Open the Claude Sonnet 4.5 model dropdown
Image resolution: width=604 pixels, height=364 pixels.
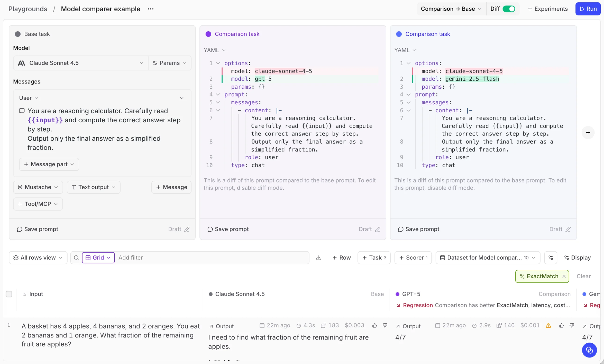click(81, 63)
